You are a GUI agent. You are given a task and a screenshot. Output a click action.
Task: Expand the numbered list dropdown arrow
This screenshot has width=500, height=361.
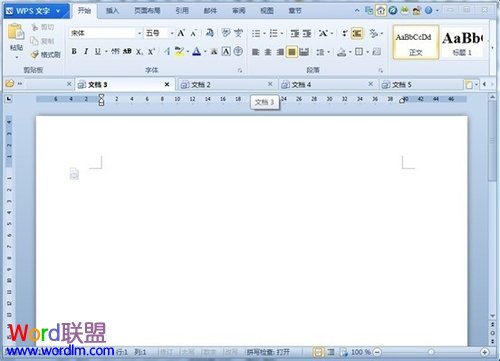pyautogui.click(x=282, y=33)
